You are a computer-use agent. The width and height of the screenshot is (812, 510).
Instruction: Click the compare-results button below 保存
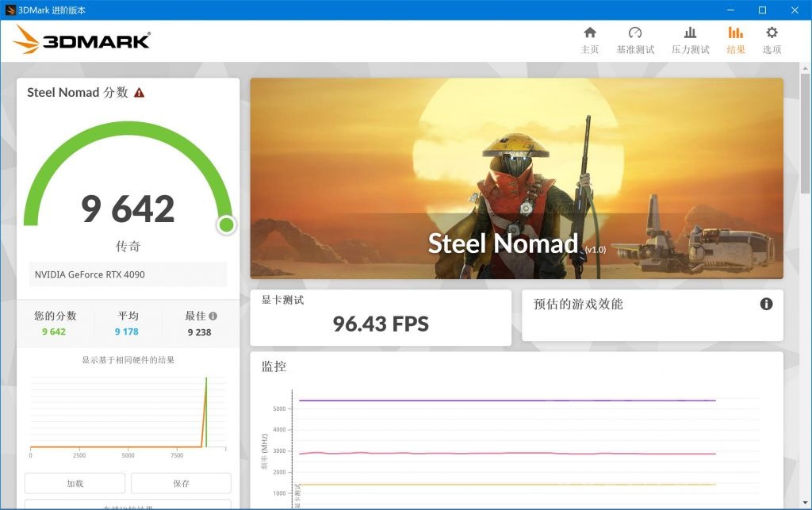click(128, 506)
